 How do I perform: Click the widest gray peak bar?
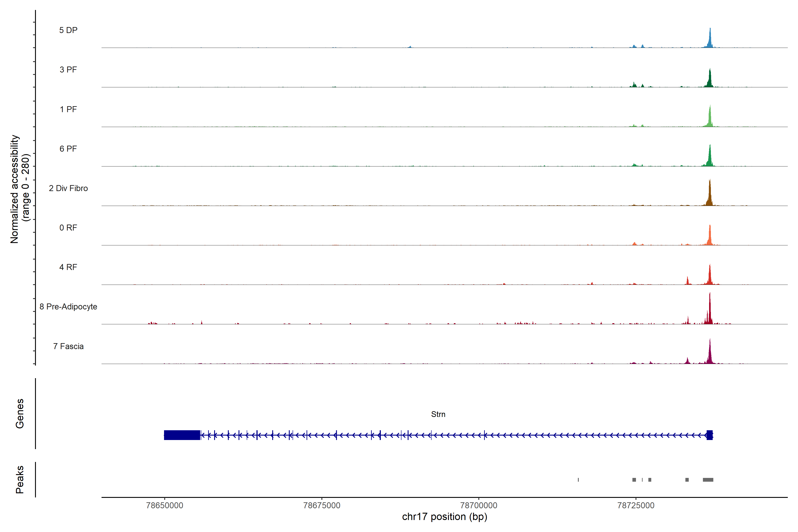[708, 480]
